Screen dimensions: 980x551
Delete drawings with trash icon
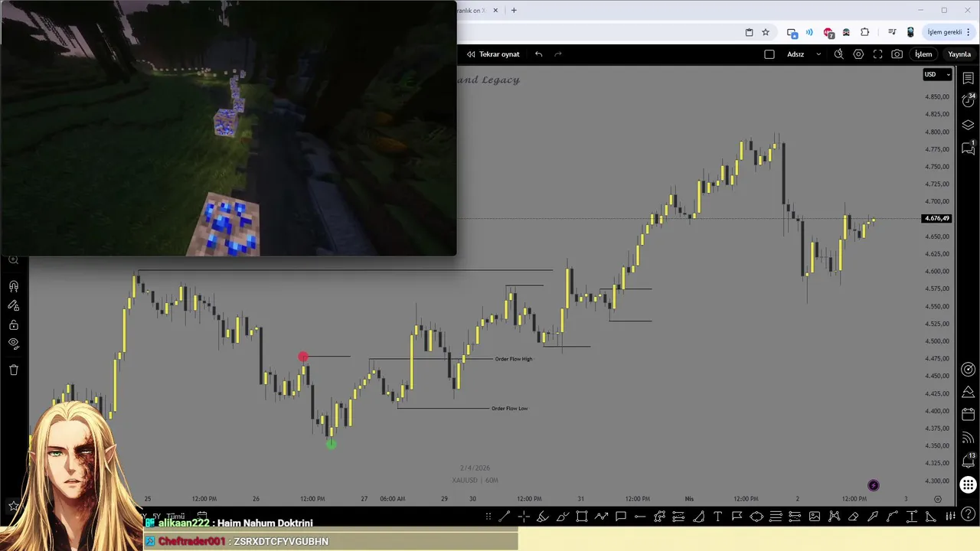pyautogui.click(x=14, y=370)
